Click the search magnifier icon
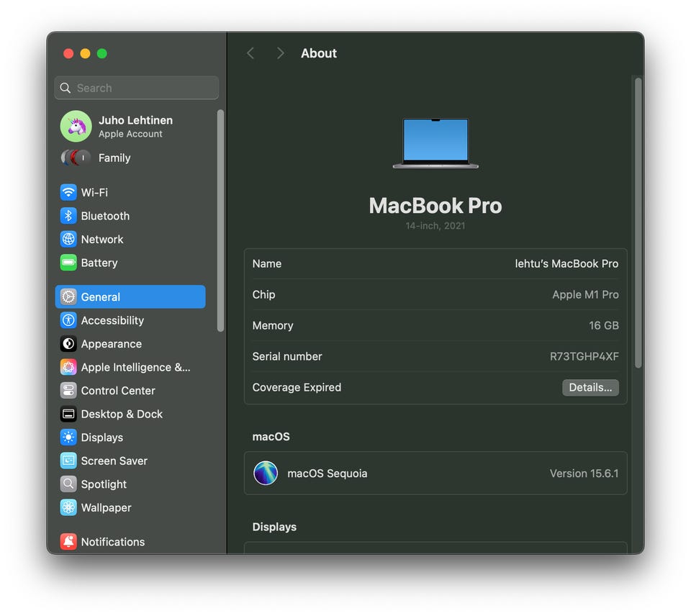The image size is (691, 616). (x=66, y=88)
